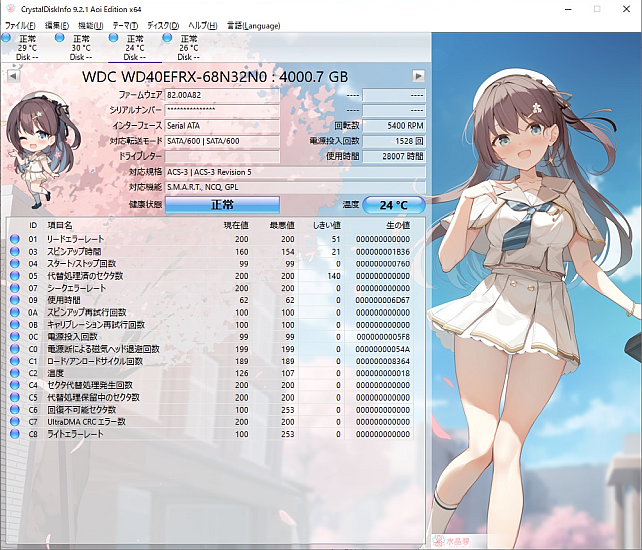Click status orb for row 0A
The image size is (642, 550).
pos(15,312)
